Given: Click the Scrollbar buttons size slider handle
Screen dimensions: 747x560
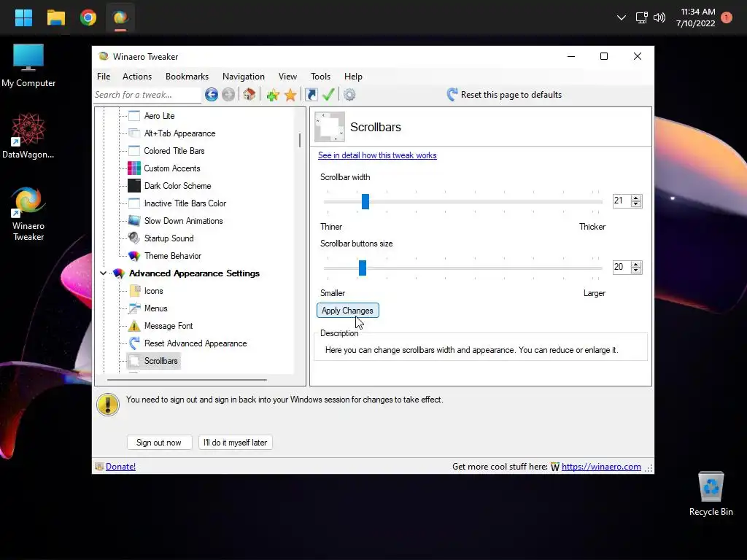Looking at the screenshot, I should [x=362, y=268].
